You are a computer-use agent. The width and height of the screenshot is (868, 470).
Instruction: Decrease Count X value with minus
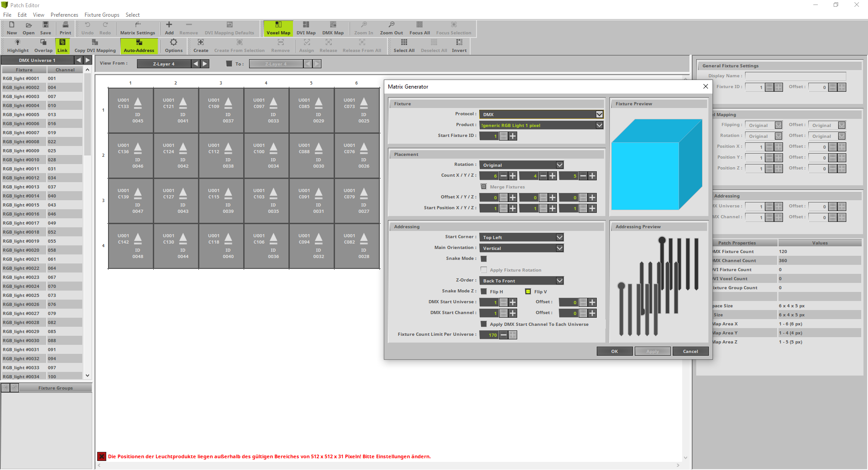click(x=504, y=176)
